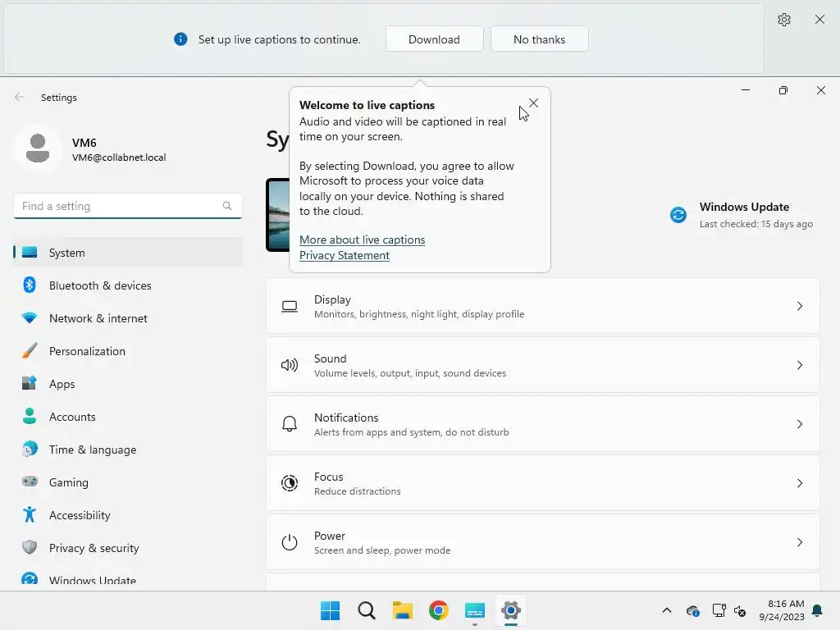The height and width of the screenshot is (630, 840).
Task: Click the Privacy & security shield icon
Action: [x=30, y=547]
